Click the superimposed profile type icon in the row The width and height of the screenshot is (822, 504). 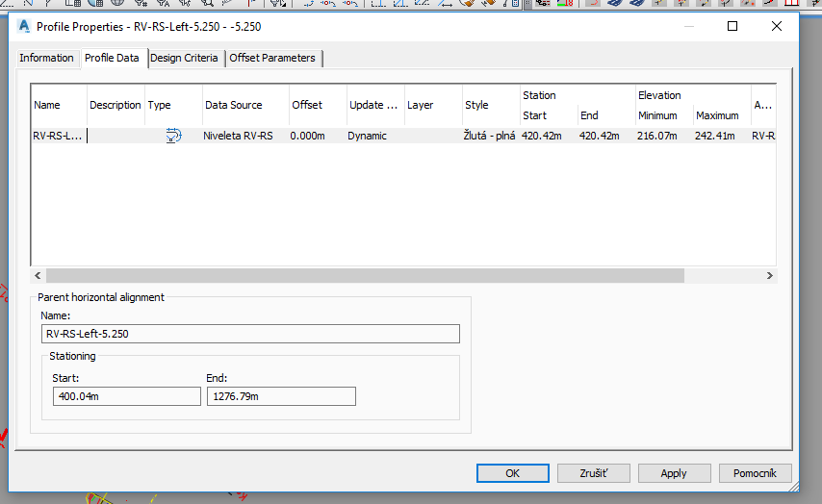click(x=173, y=136)
